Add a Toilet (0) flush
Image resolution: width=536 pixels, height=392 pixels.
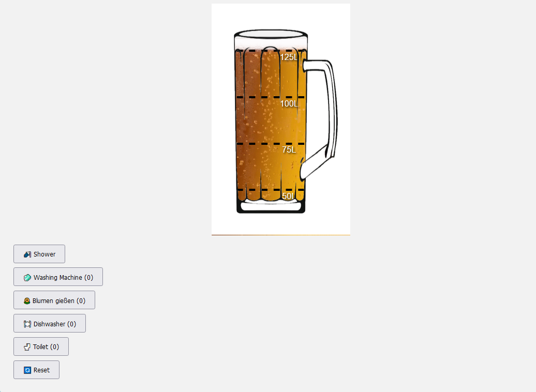point(41,346)
